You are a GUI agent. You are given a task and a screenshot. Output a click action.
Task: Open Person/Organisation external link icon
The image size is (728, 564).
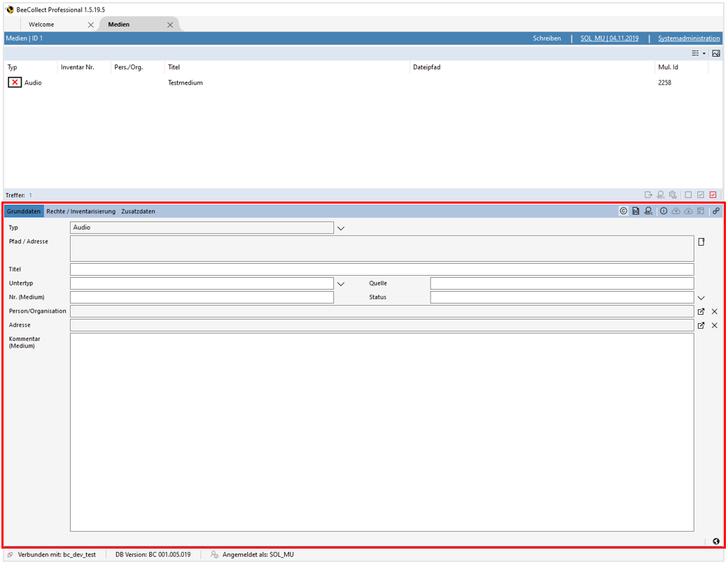[x=701, y=311]
